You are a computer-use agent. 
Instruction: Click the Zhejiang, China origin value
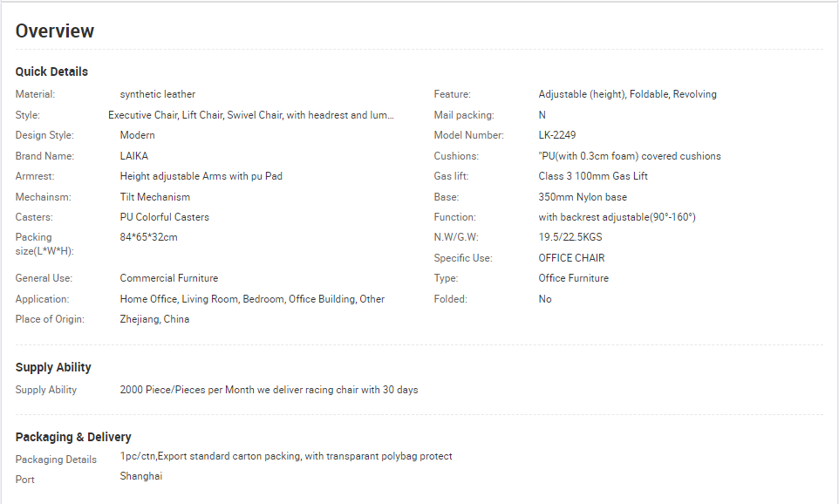(x=154, y=319)
